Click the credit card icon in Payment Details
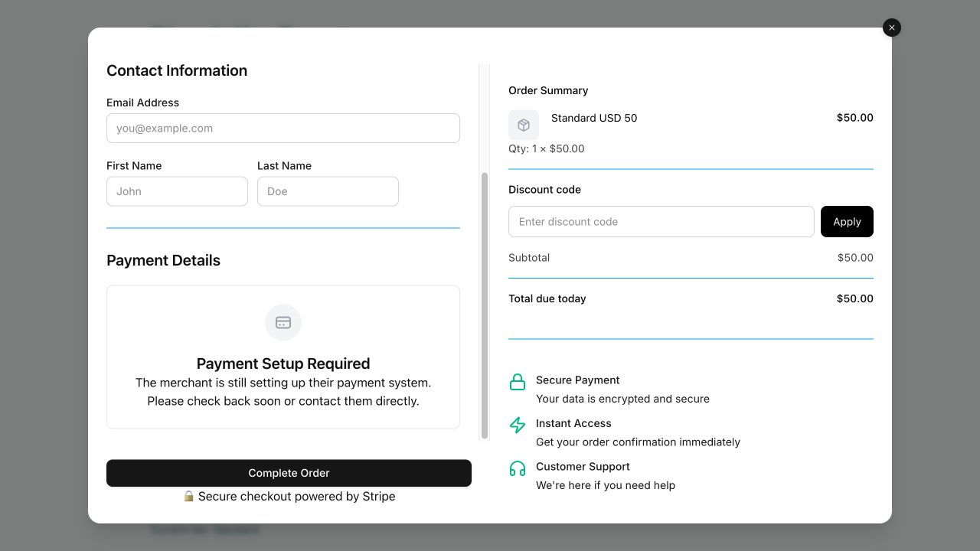 tap(283, 322)
